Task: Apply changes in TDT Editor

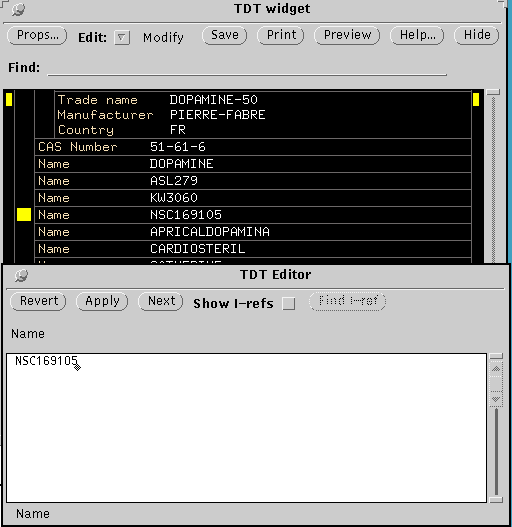Action: click(102, 301)
